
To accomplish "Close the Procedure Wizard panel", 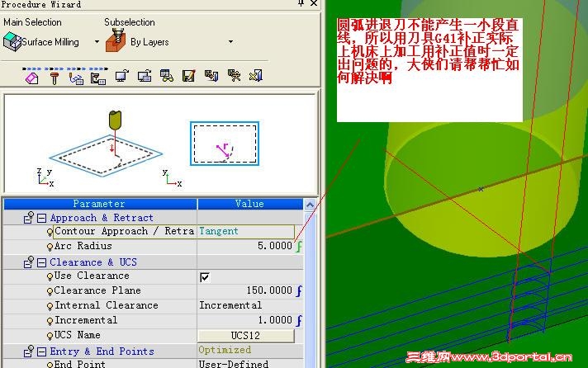I will click(x=314, y=3).
